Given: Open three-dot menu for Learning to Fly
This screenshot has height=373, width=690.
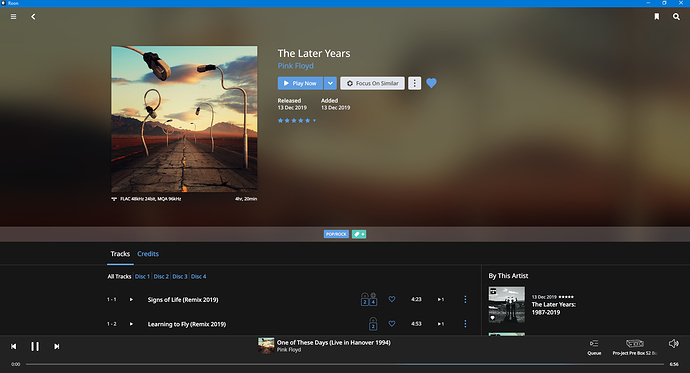Looking at the screenshot, I should pyautogui.click(x=465, y=324).
